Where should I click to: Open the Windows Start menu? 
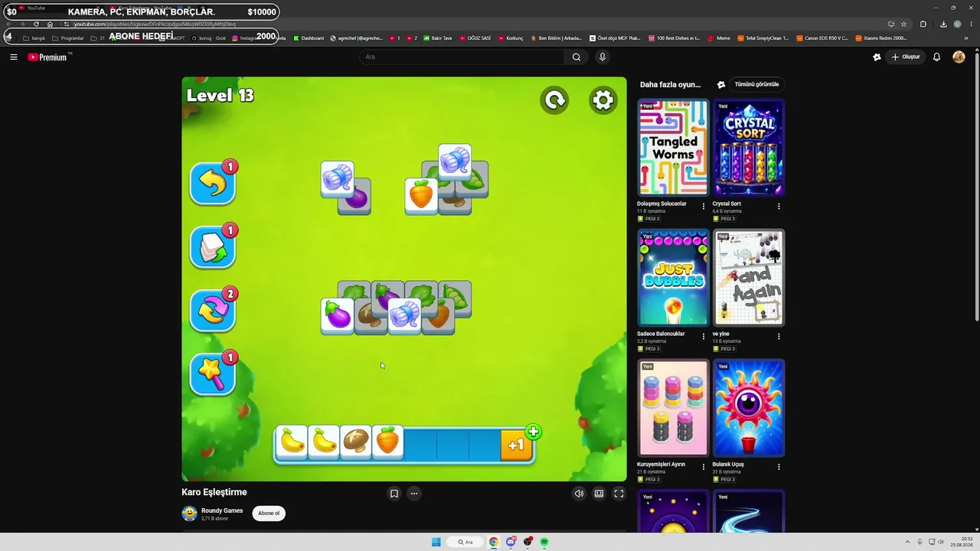(436, 542)
